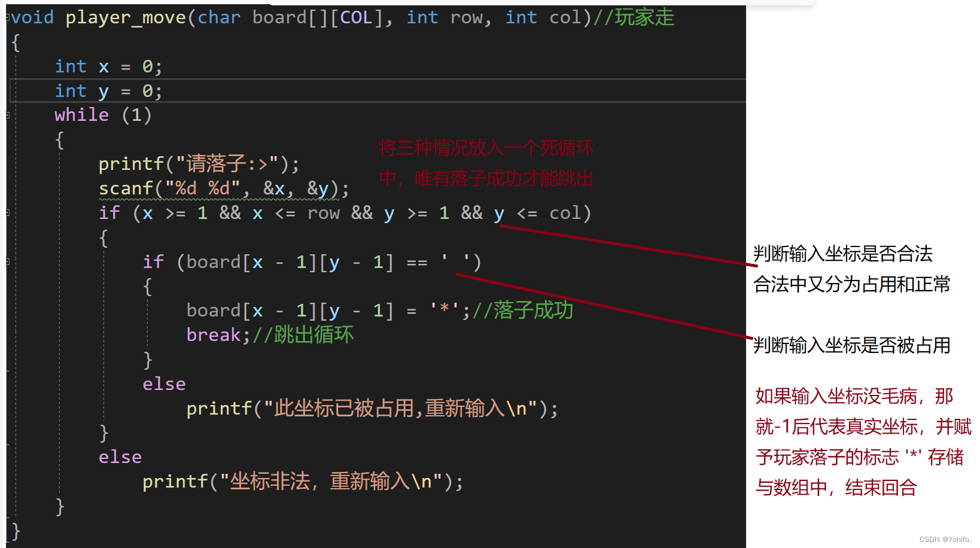Click the '判断输入坐标是否被占用' note

tap(852, 345)
